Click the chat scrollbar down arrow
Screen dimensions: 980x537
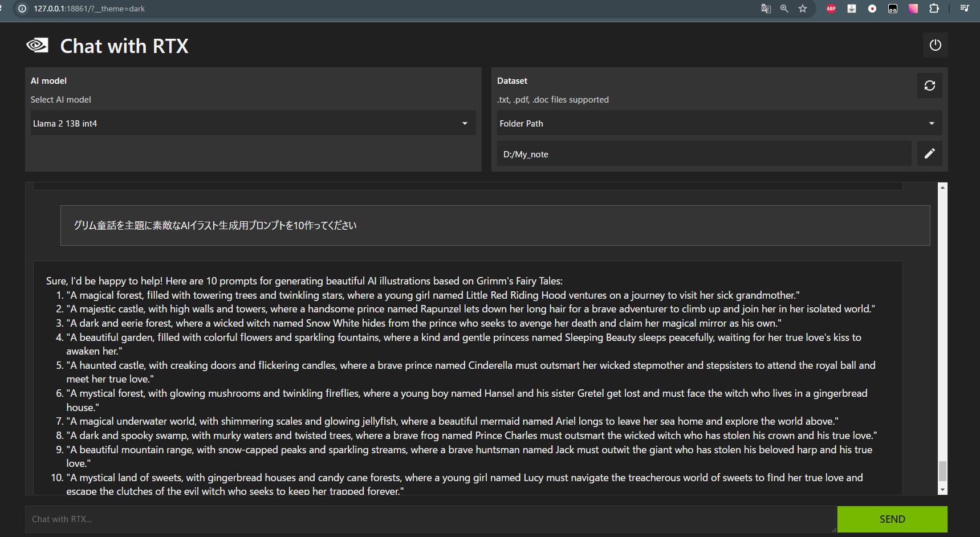(x=942, y=490)
